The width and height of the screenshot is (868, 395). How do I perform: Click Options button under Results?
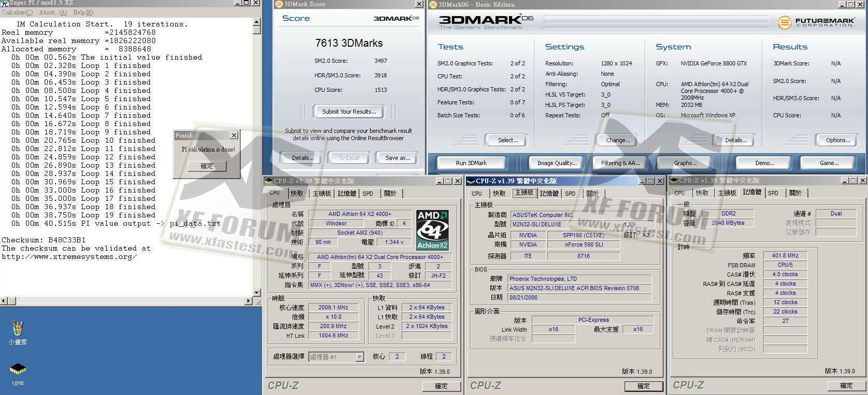pos(838,140)
